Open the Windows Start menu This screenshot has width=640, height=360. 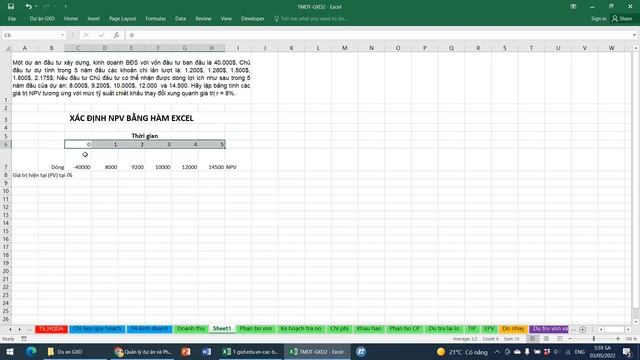tap(9, 351)
